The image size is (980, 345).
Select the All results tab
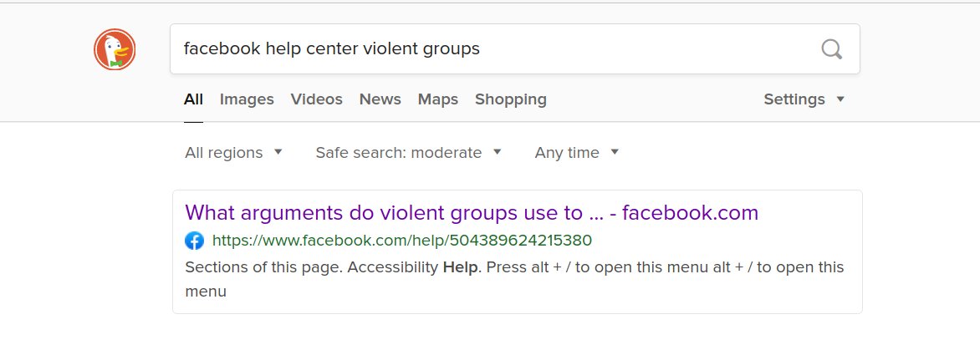pos(193,99)
